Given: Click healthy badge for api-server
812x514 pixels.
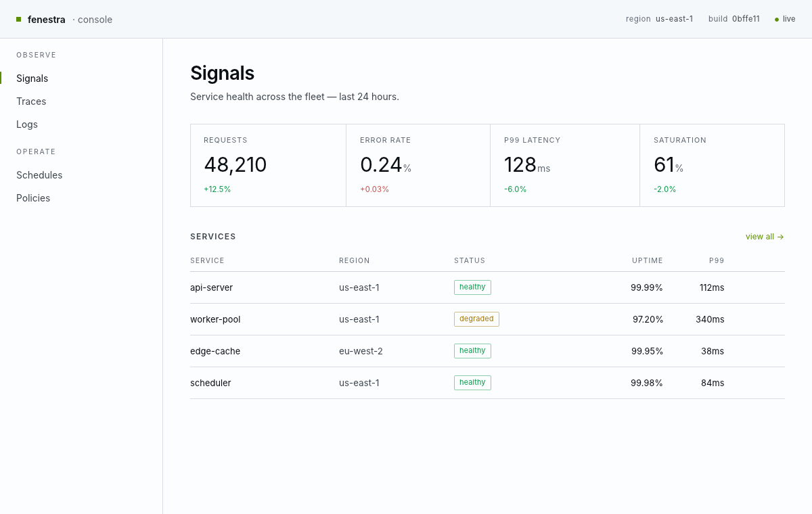Looking at the screenshot, I should pos(472,287).
